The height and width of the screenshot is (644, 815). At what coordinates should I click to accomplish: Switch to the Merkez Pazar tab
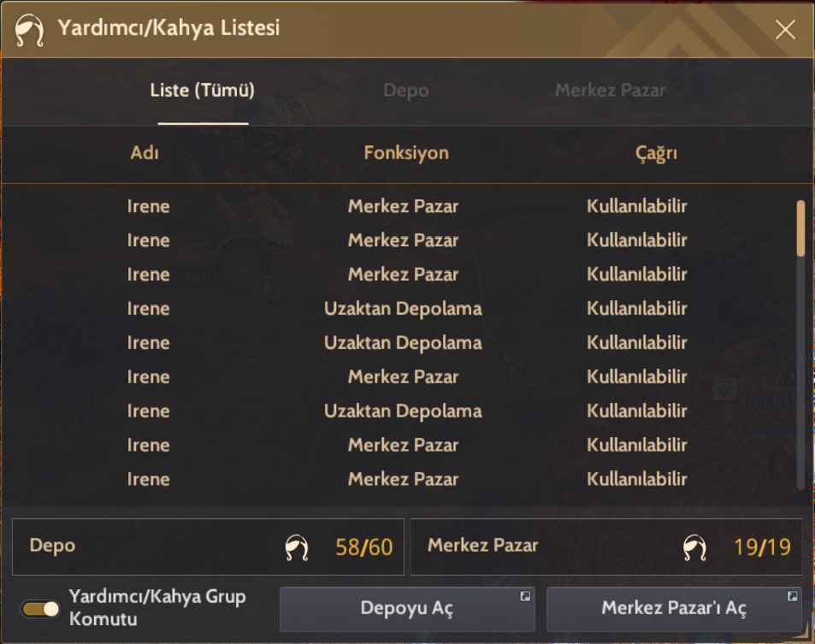[610, 91]
